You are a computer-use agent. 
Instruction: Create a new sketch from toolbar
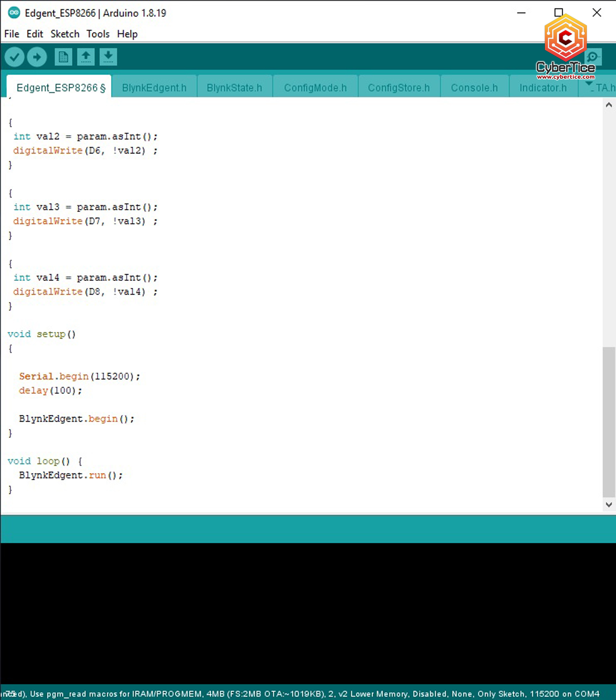coord(63,57)
